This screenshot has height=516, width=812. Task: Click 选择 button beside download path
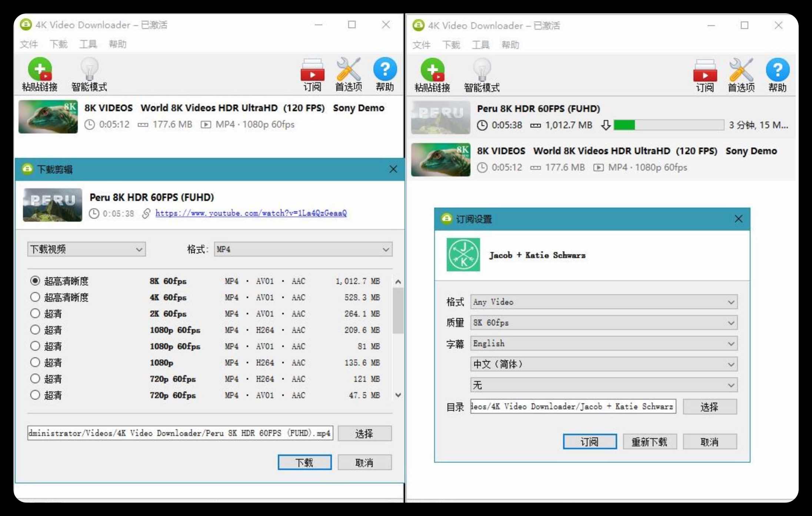365,433
